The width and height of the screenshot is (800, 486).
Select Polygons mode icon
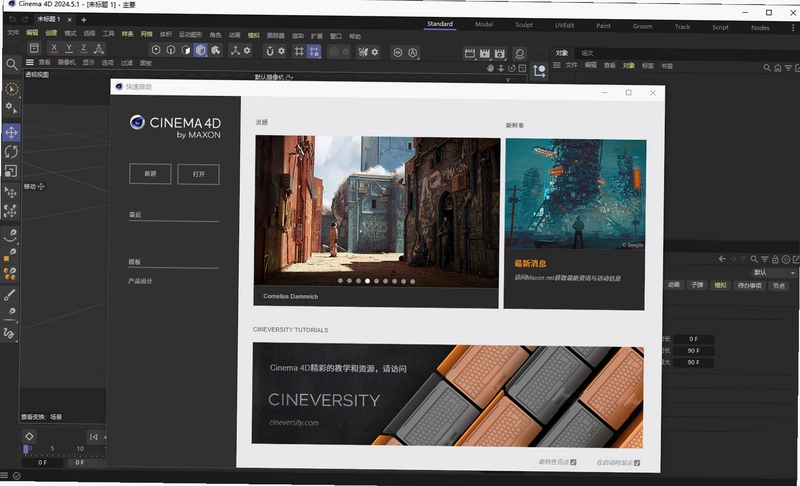pyautogui.click(x=186, y=50)
